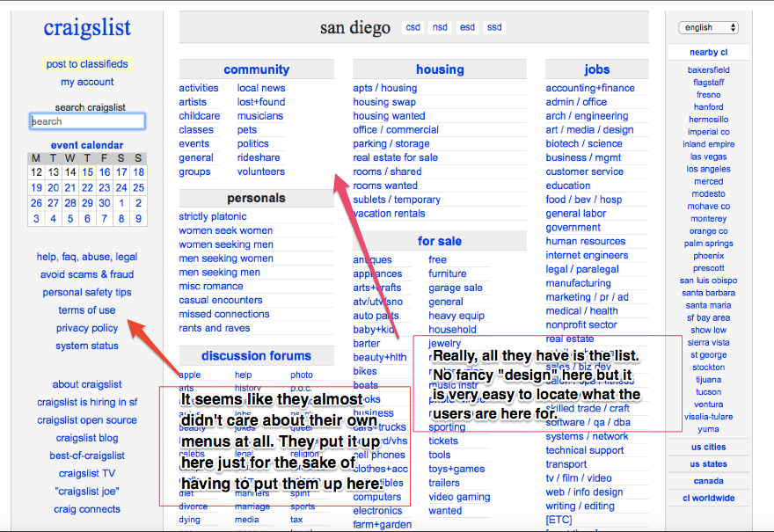Open bakersfield nearby city link
774x532 pixels.
coord(708,70)
